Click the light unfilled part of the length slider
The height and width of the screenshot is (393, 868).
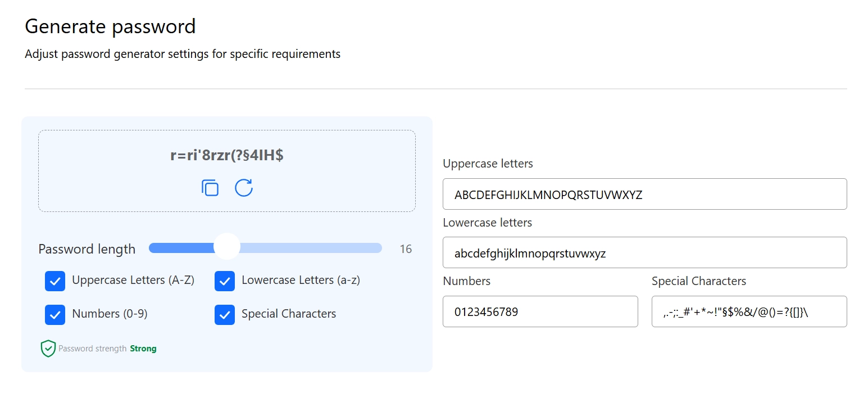pyautogui.click(x=311, y=248)
